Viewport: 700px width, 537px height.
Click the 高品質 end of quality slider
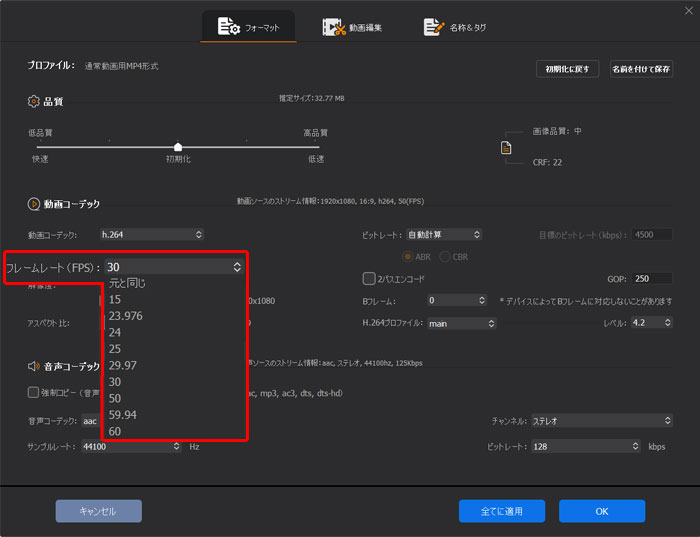tap(315, 133)
